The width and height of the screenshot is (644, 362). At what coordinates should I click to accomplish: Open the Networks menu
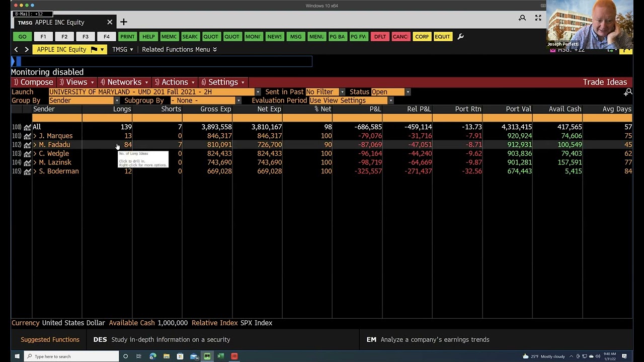point(124,82)
